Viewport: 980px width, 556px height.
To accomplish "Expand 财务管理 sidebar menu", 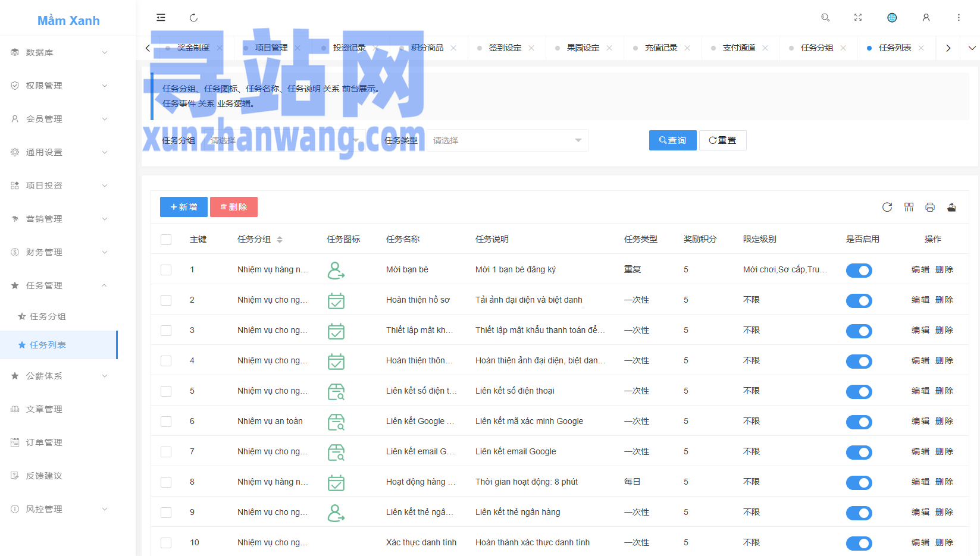I will coord(59,252).
